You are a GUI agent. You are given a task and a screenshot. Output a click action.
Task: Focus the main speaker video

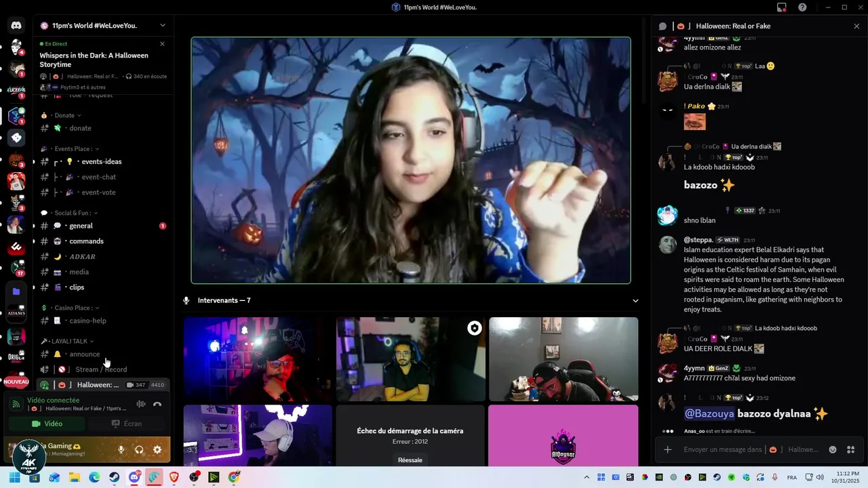click(411, 160)
